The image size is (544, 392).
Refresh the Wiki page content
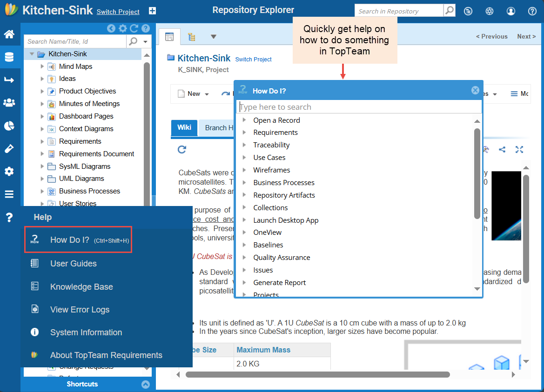pyautogui.click(x=182, y=149)
